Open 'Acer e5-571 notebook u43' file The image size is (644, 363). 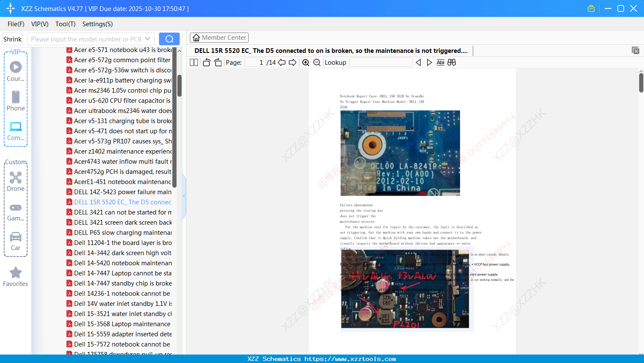coord(119,50)
